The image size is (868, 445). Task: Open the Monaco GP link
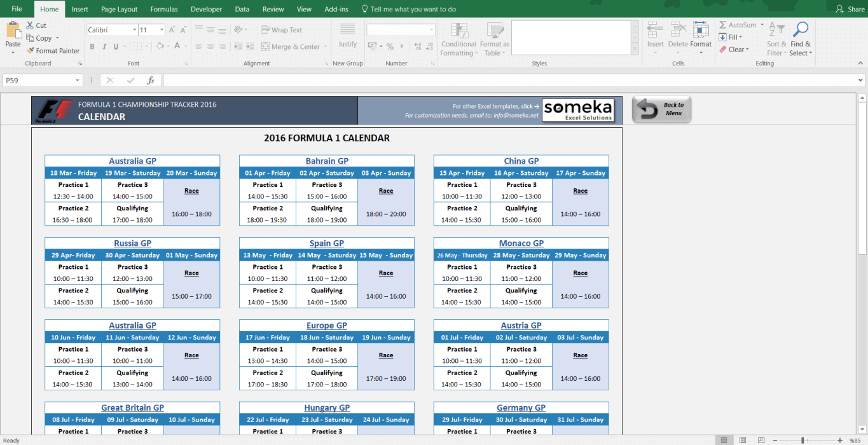point(521,243)
